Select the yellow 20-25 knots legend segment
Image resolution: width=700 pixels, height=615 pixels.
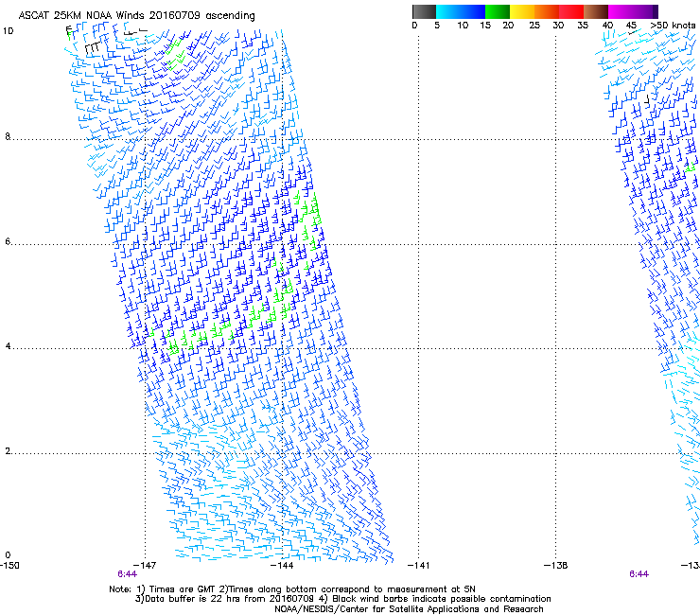click(522, 11)
